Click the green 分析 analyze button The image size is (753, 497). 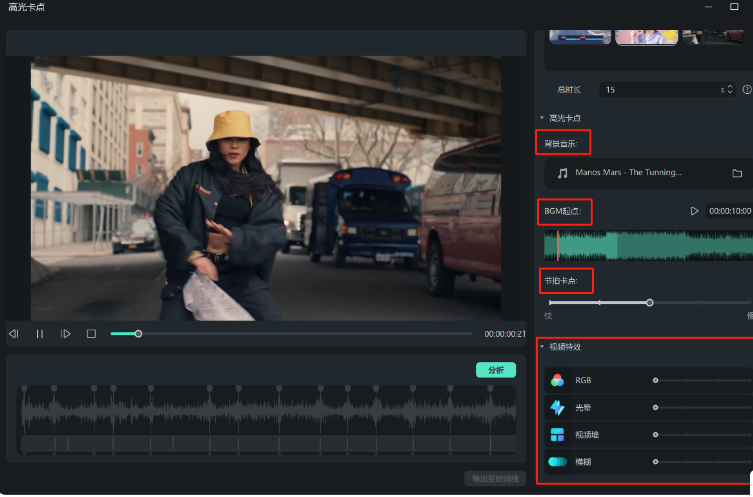tap(495, 370)
